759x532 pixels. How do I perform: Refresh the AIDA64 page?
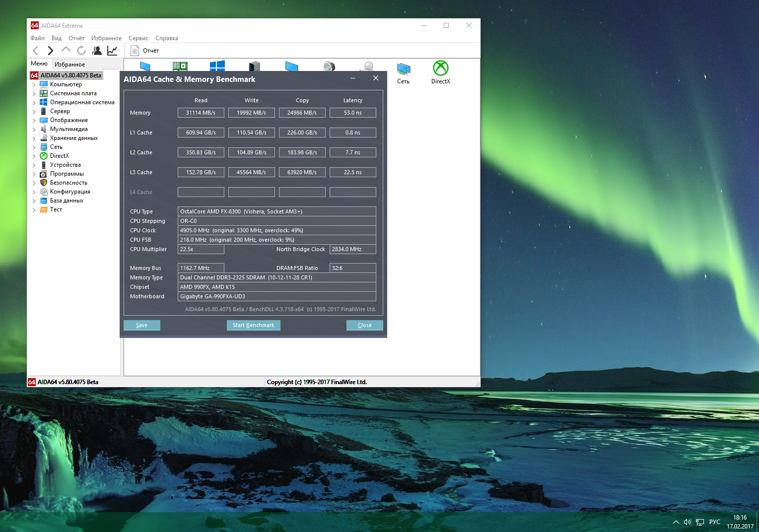81,51
